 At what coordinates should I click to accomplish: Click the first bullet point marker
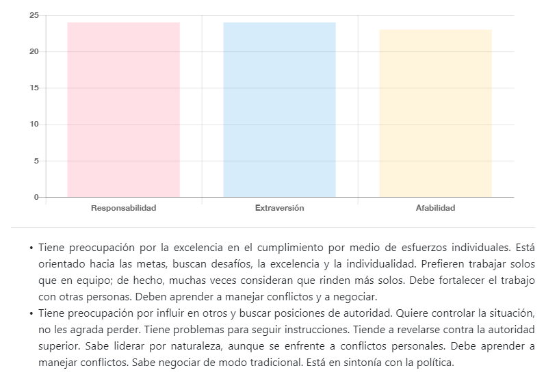click(32, 246)
